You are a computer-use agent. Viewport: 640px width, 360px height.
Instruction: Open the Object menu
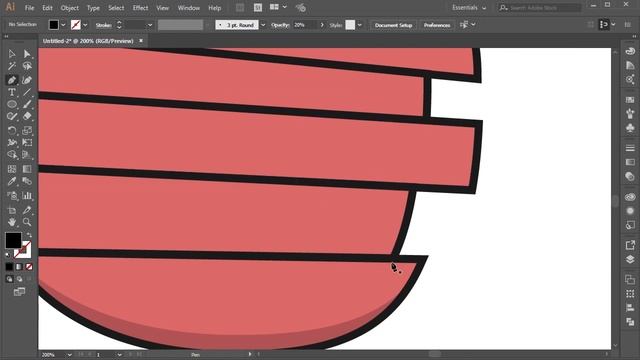click(x=69, y=8)
